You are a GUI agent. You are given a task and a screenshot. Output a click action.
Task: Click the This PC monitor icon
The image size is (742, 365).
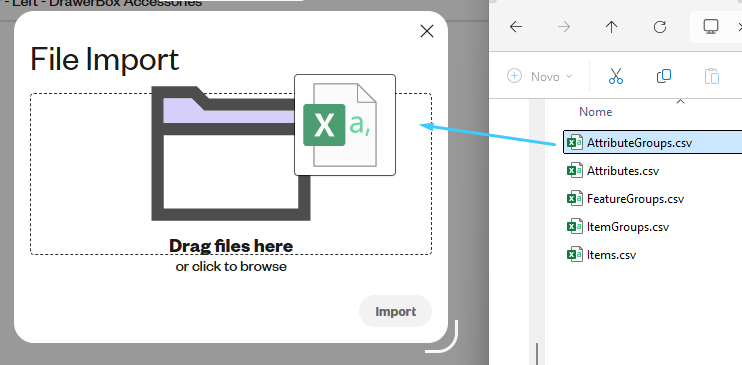pyautogui.click(x=711, y=27)
